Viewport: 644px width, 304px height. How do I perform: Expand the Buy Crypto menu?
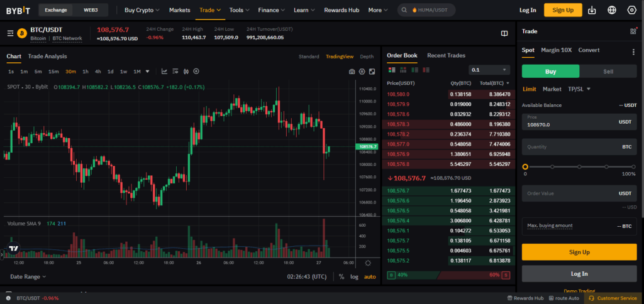[142, 10]
